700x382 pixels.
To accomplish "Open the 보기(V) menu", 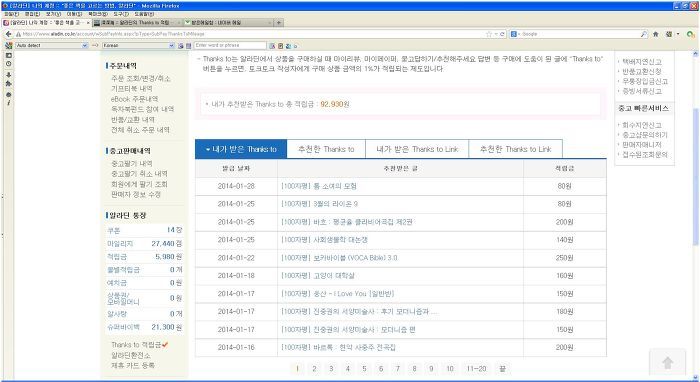I will pyautogui.click(x=53, y=14).
